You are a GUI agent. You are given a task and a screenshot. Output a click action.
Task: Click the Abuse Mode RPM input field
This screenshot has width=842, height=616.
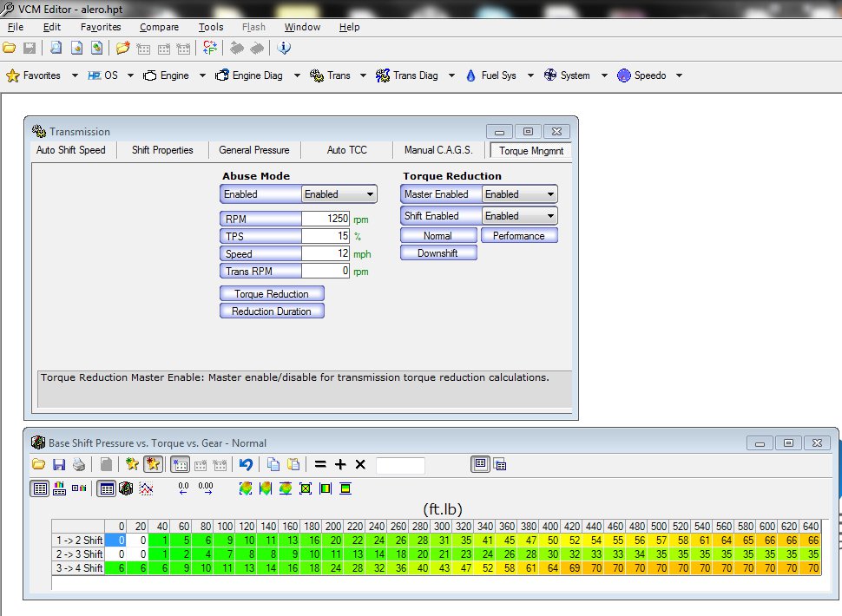(326, 220)
